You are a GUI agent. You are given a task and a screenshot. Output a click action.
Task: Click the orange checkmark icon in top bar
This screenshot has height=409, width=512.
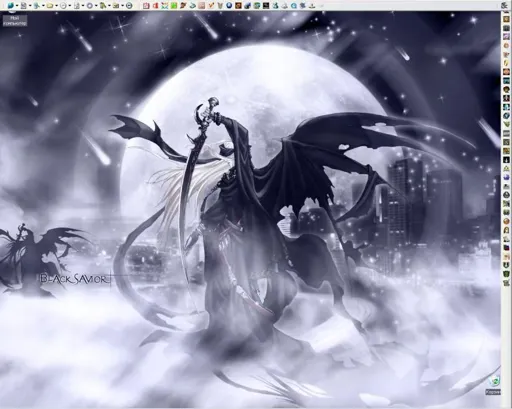(211, 6)
